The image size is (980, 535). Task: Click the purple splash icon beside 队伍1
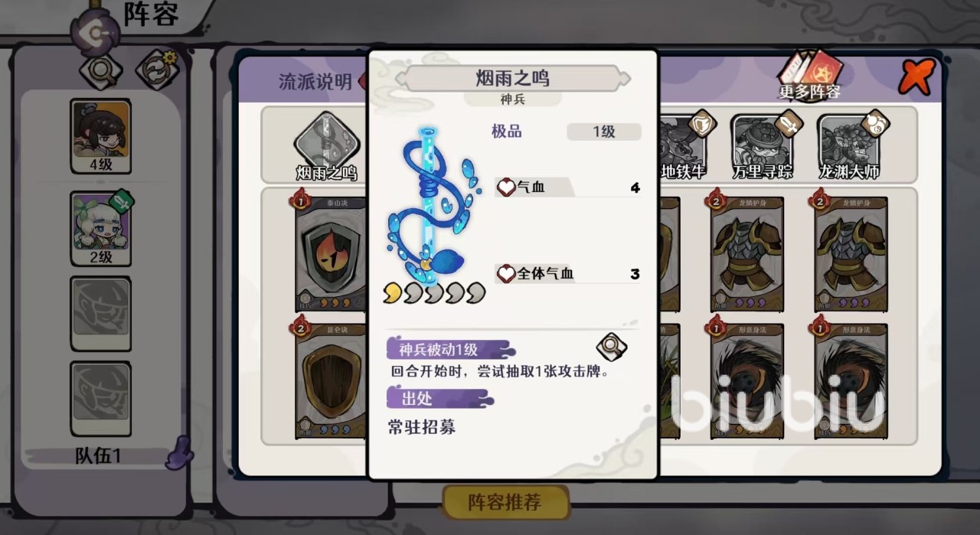[180, 452]
